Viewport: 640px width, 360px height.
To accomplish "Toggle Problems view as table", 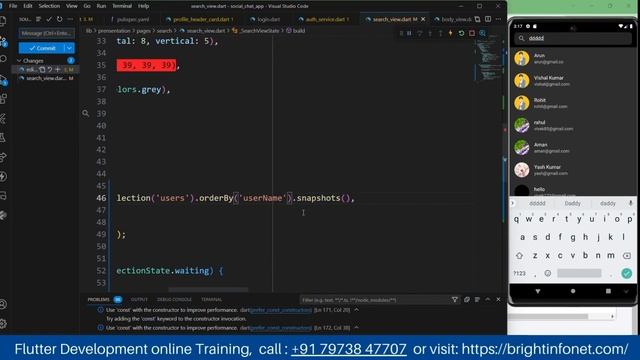I will point(477,300).
